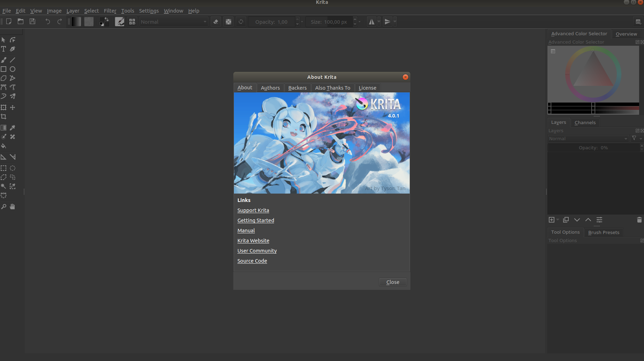Open the Support Krita link
Image resolution: width=644 pixels, height=361 pixels.
(253, 210)
